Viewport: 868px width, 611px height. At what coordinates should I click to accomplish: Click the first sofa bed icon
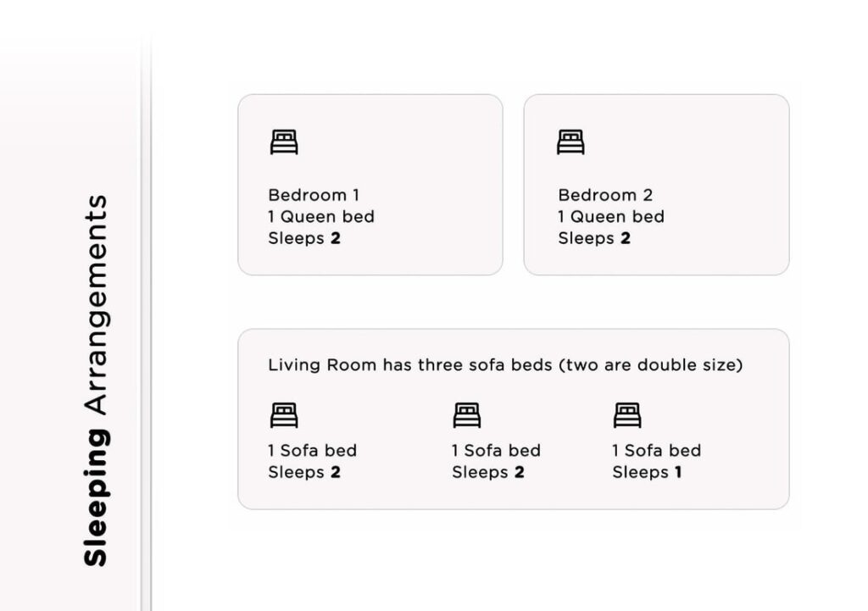pyautogui.click(x=284, y=415)
